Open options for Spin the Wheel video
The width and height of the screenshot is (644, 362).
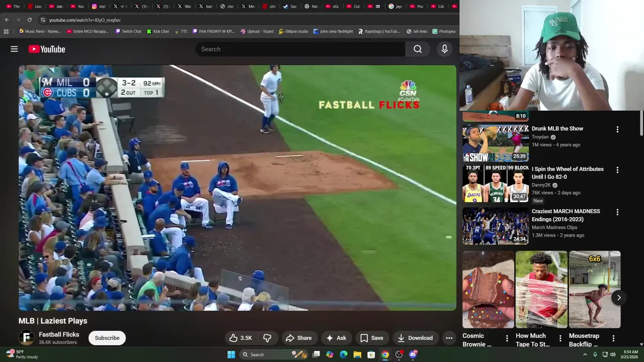coord(617,170)
